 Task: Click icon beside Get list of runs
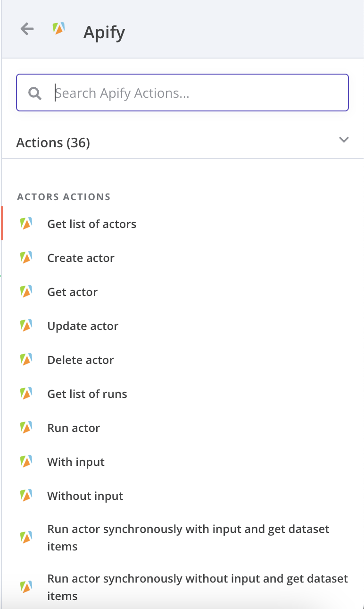(26, 394)
